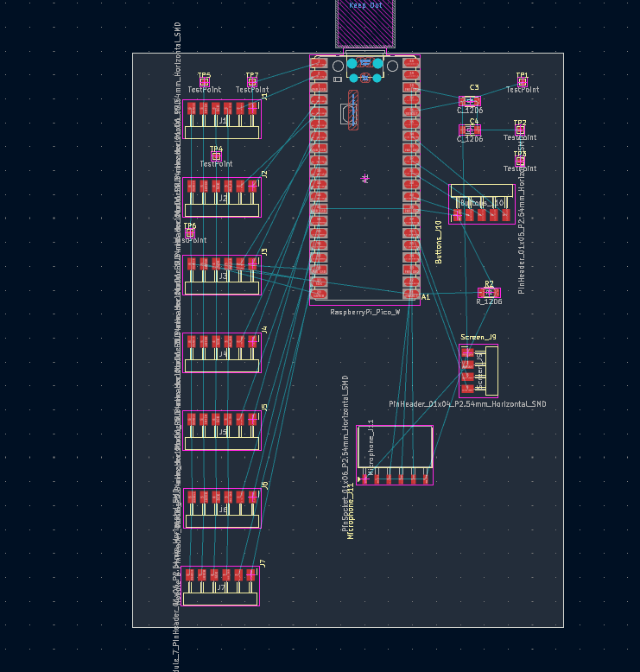Select the TP5 test point pad
The width and height of the screenshot is (640, 672).
205,82
